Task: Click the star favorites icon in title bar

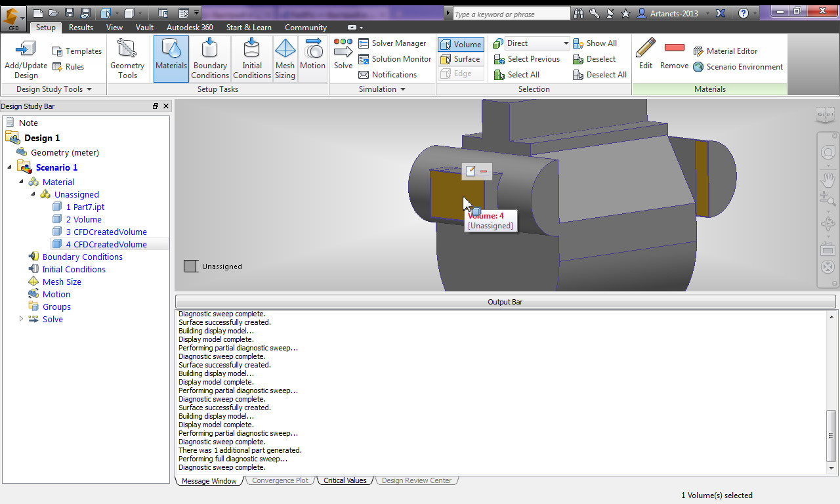Action: point(625,13)
